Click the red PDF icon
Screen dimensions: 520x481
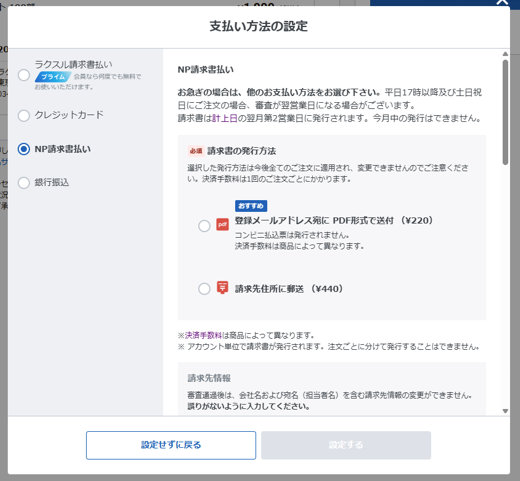[x=222, y=224]
